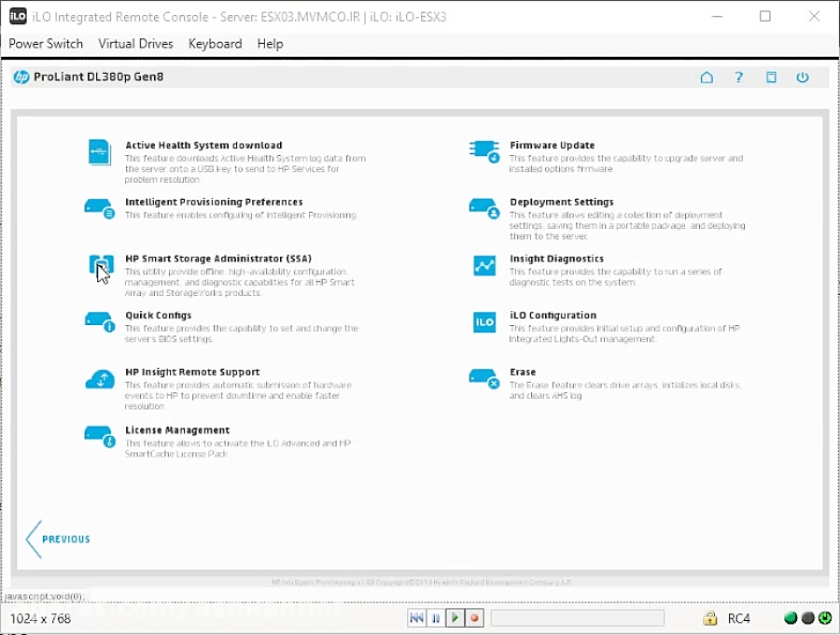Select the Erase feature icon
840x635 pixels.
tap(483, 378)
